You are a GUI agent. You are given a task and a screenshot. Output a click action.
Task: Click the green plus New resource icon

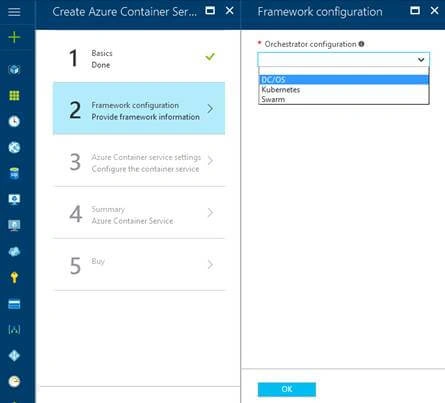[14, 37]
